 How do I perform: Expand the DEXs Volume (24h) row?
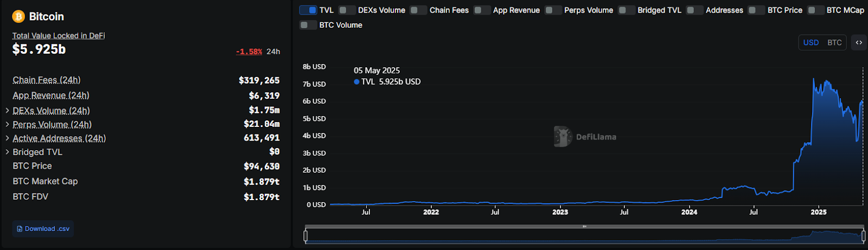tap(7, 111)
